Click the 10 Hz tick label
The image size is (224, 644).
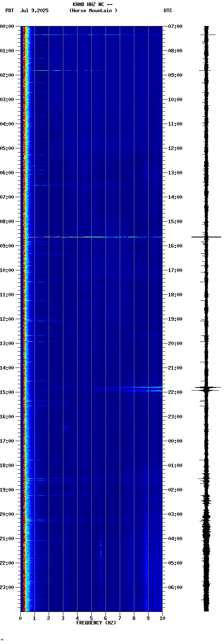click(x=162, y=618)
